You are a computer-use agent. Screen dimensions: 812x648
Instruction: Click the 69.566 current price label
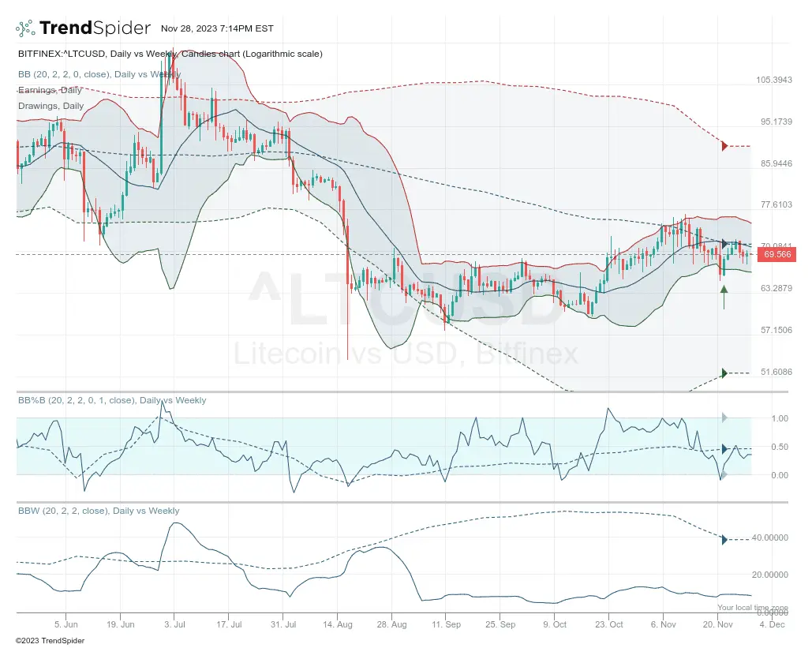[776, 256]
